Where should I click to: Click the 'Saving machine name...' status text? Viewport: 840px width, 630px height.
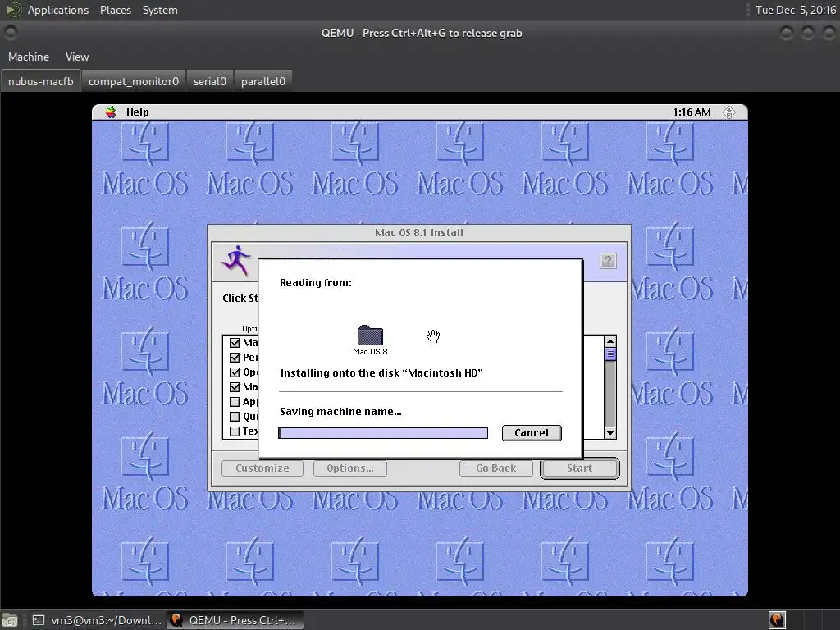340,412
